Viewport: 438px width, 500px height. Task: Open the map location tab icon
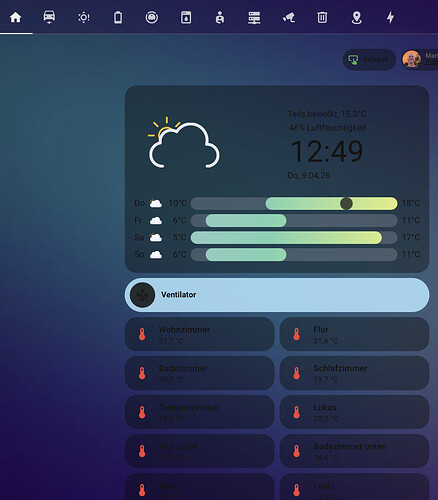[x=356, y=17]
